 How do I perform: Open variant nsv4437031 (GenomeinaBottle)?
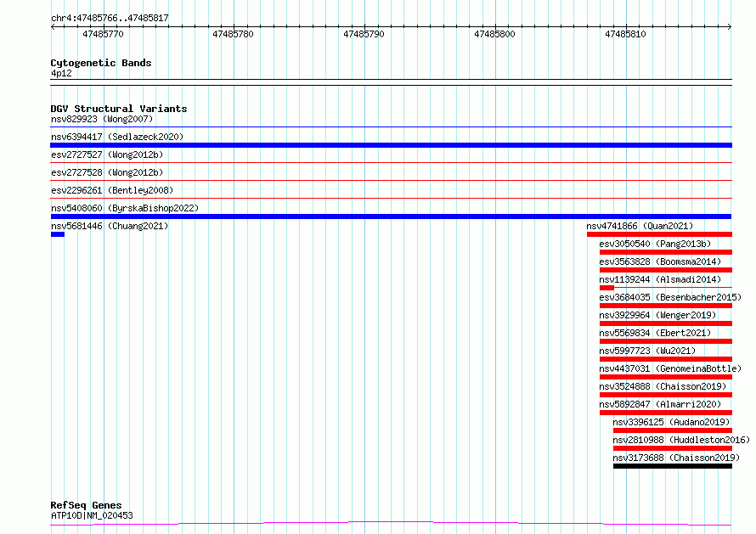click(x=670, y=368)
